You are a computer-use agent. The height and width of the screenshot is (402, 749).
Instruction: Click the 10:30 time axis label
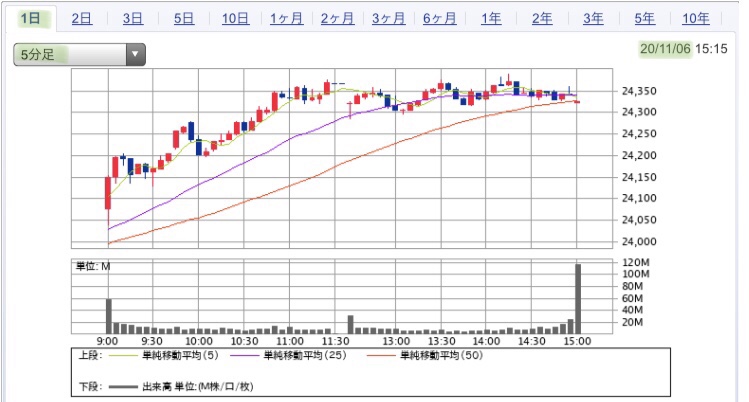(245, 341)
